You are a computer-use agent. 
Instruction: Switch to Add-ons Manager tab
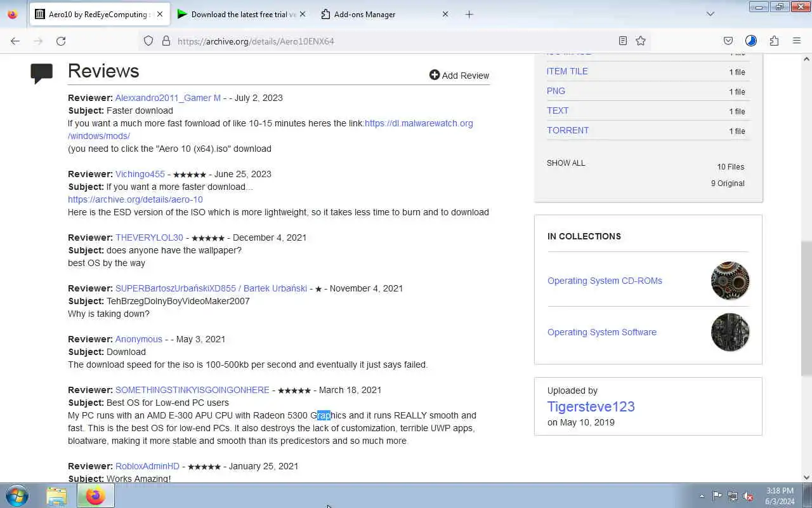386,14
